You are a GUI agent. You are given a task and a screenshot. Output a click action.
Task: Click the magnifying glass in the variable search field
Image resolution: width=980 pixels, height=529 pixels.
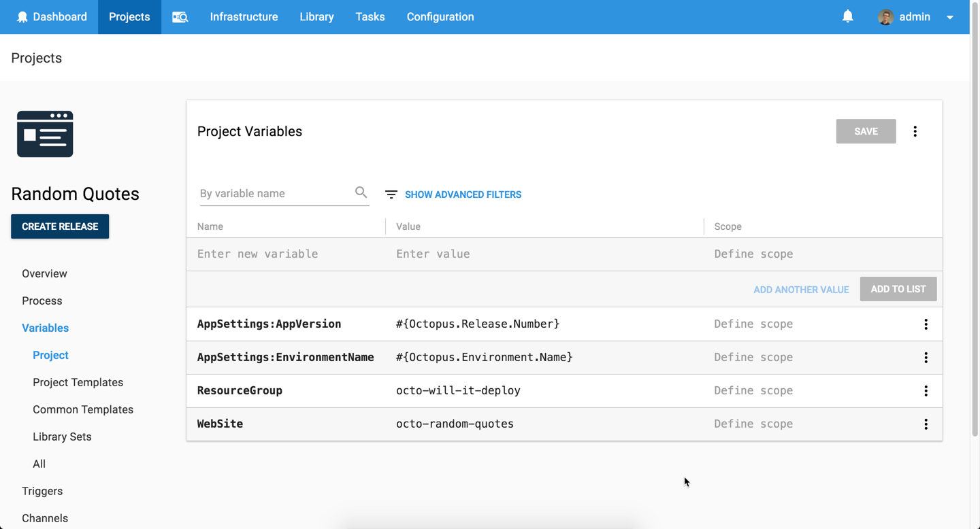[361, 192]
